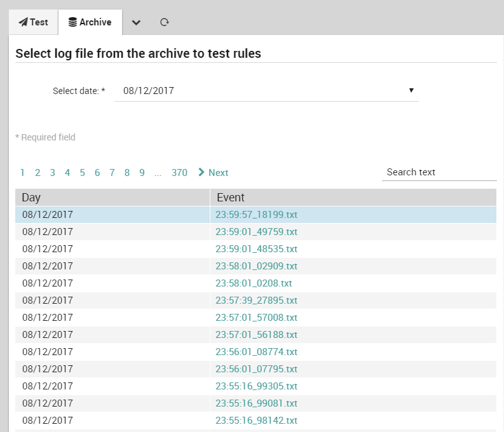Open log file 23:59:01_48535.txt
Screen dimensions: 504x432
coord(256,249)
